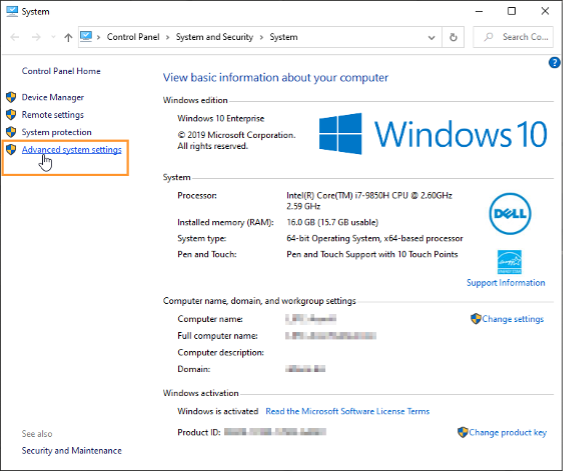Click the shield icon beside Device Manager

tap(11, 97)
